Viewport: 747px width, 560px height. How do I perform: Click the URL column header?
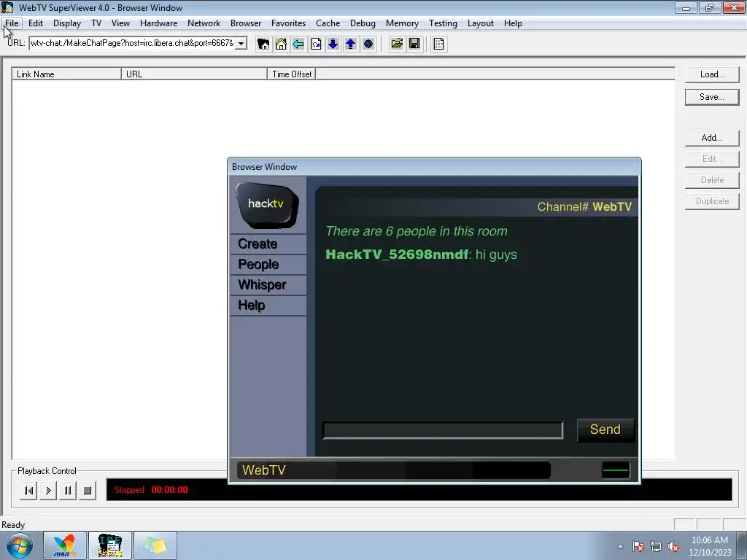pyautogui.click(x=194, y=74)
